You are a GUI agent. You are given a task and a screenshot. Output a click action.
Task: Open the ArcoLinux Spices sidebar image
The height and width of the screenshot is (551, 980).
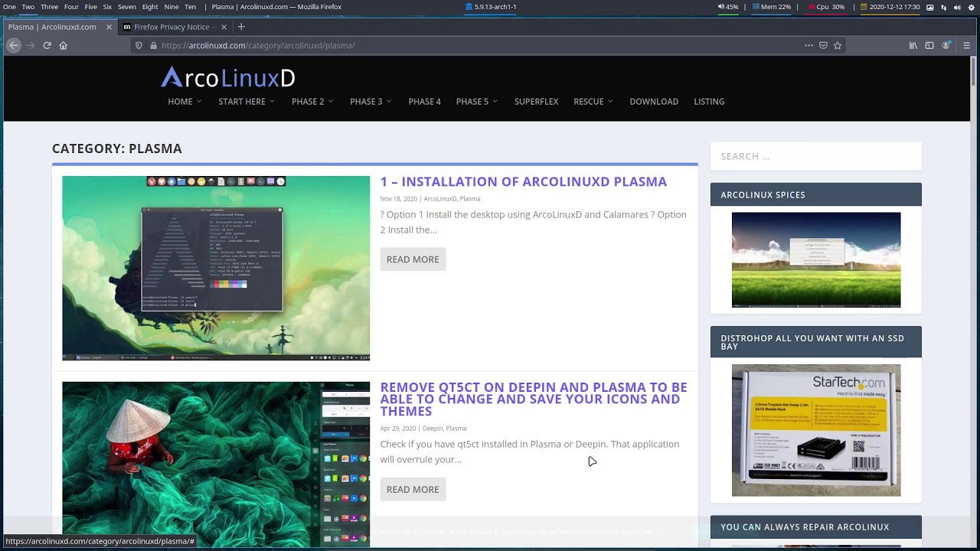click(x=816, y=260)
